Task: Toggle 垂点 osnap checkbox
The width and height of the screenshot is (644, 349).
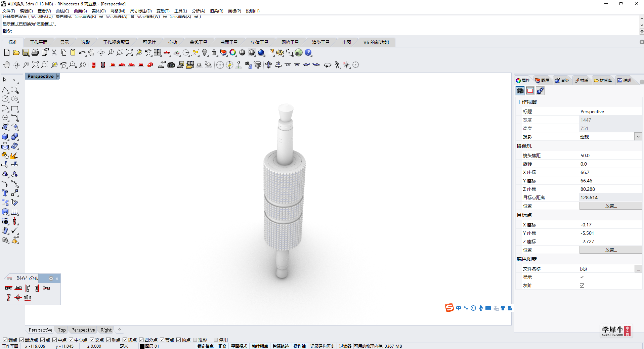Action: click(x=109, y=340)
